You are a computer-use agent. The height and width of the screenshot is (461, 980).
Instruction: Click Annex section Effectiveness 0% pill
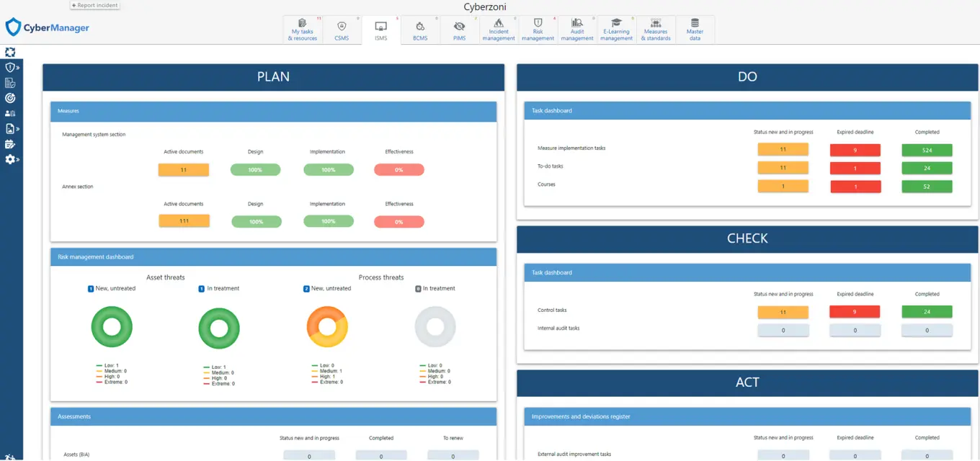[x=399, y=221]
